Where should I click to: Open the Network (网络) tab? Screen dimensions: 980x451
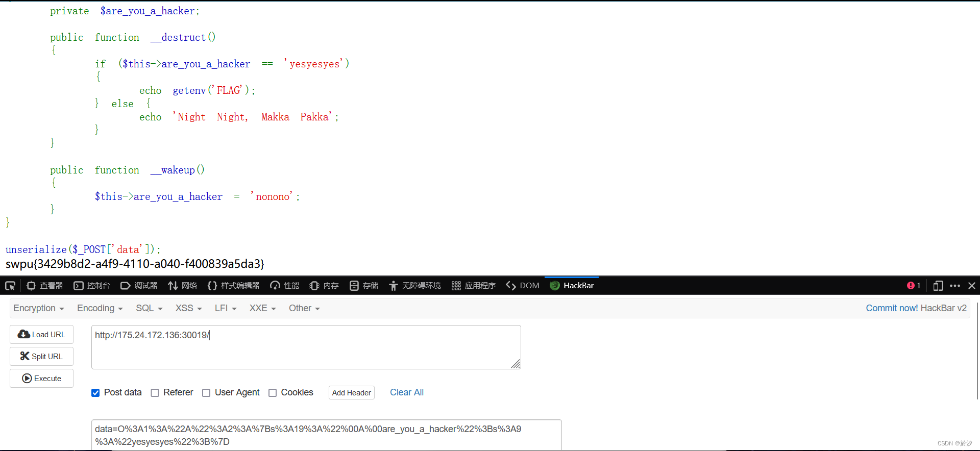[182, 286]
